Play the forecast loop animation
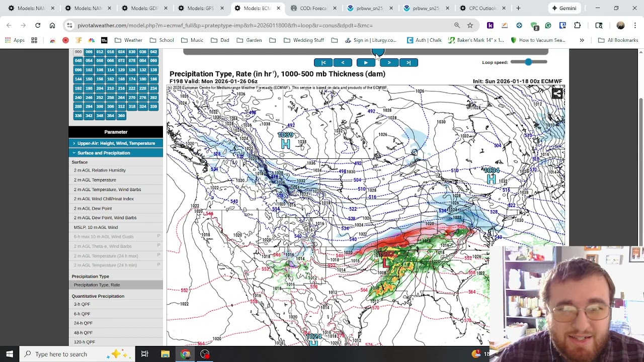The image size is (644, 362). (x=366, y=62)
